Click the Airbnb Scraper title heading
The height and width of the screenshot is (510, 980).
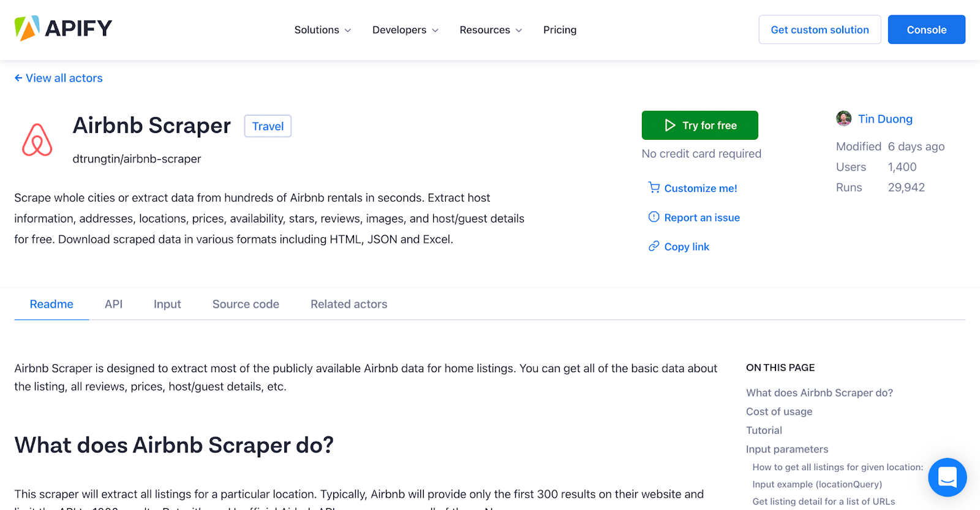151,126
